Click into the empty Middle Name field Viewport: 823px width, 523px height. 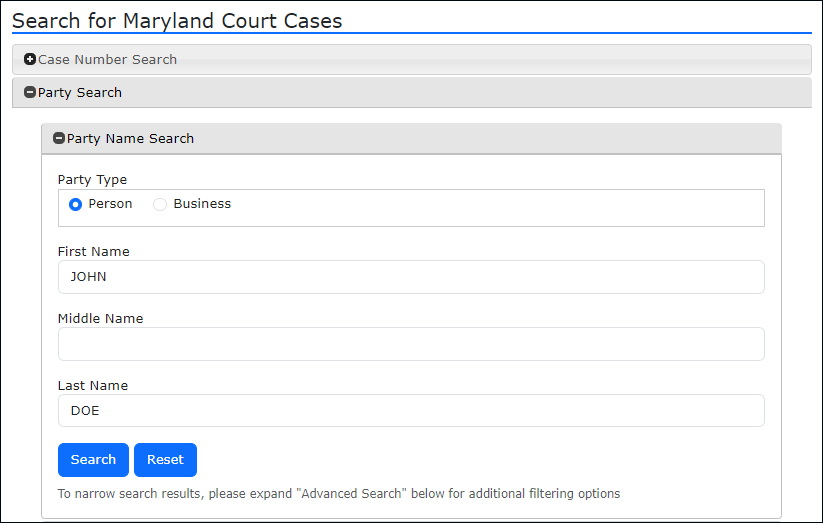tap(411, 344)
